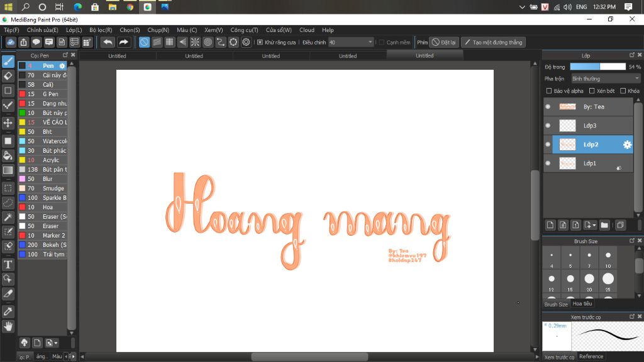644x362 pixels.
Task: Switch to the Hoa tiêu tab
Action: (582, 304)
